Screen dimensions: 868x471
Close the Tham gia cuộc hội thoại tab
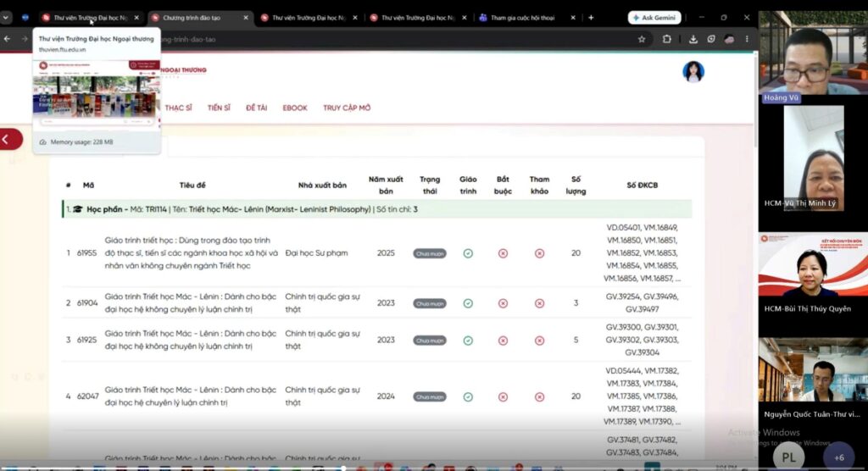click(x=573, y=18)
